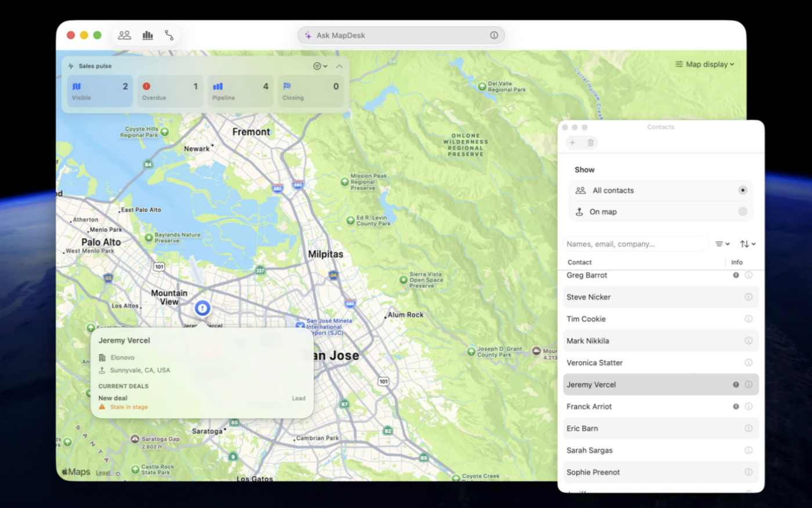Select Steve Nicker in the contacts list
Screen dimensions: 812x508
(661, 297)
